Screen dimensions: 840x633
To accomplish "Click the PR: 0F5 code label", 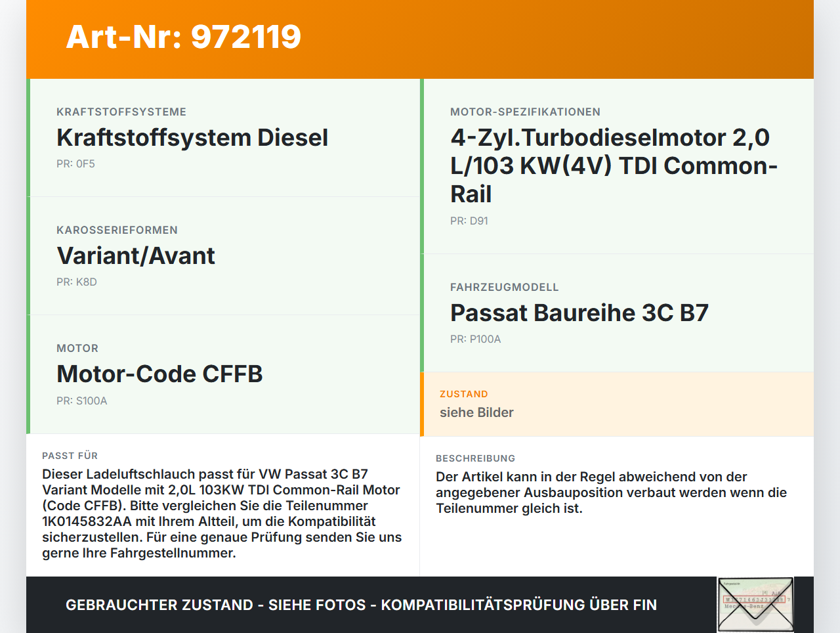I will 75,164.
